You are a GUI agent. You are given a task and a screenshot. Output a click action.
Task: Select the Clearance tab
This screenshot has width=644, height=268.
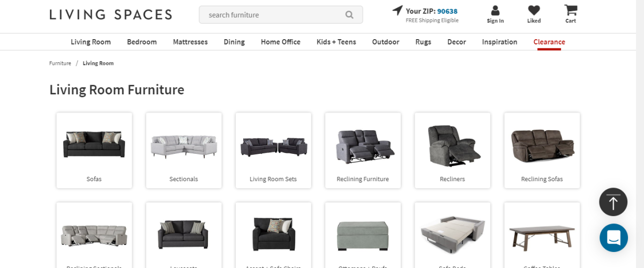click(x=549, y=42)
